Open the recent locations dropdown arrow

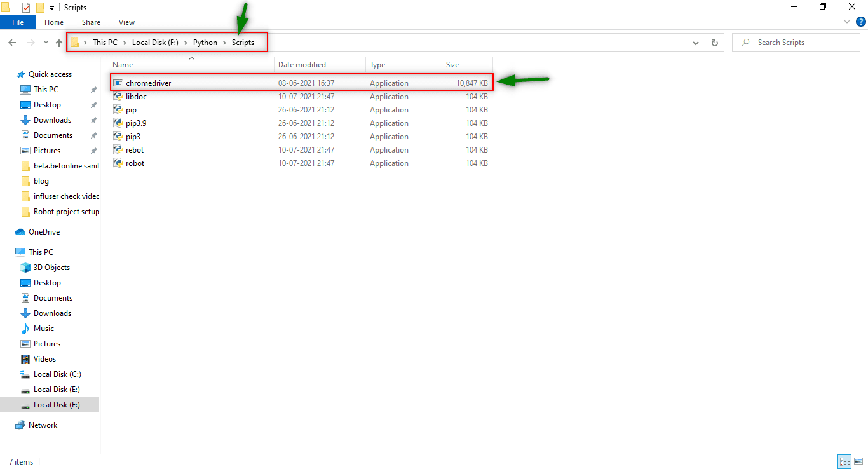pos(46,43)
